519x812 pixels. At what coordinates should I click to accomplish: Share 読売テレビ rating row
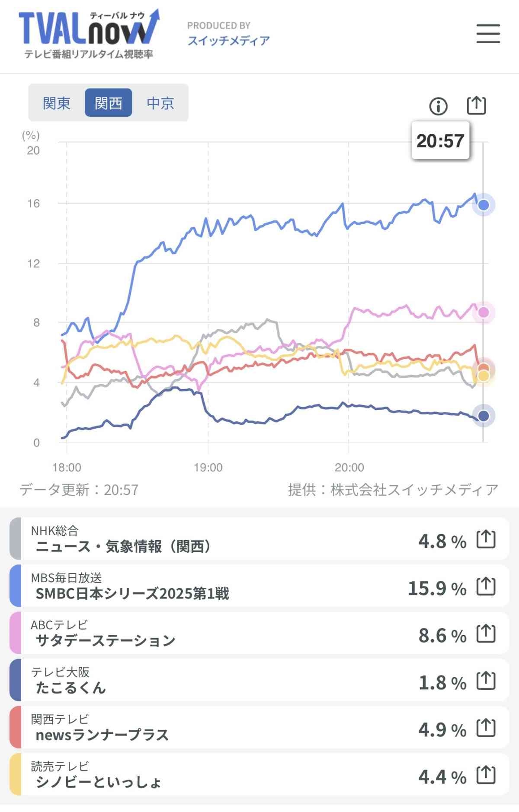coord(486,776)
